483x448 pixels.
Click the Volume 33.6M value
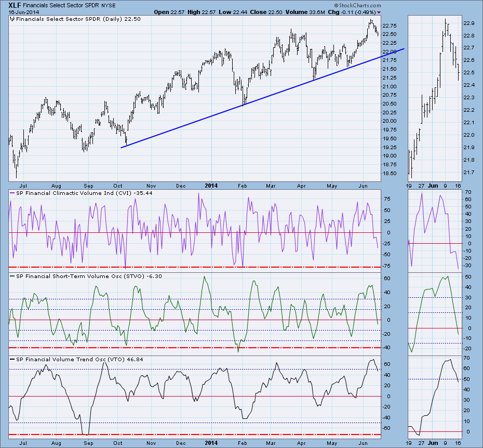[x=305, y=12]
